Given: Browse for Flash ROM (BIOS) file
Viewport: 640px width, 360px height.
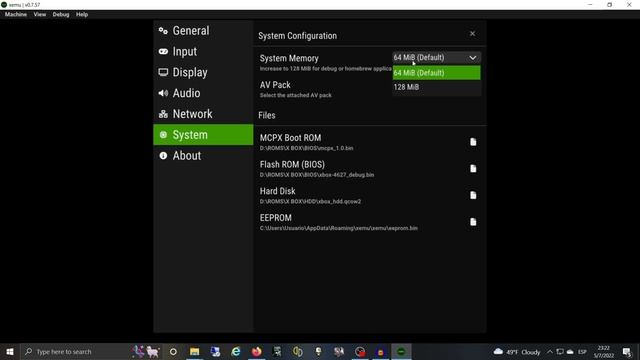Looking at the screenshot, I should click(473, 169).
